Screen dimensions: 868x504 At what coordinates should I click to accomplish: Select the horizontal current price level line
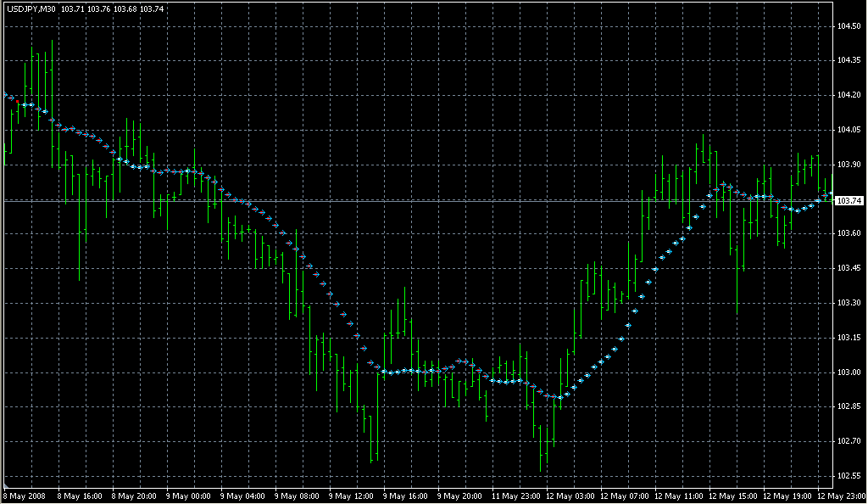point(424,200)
